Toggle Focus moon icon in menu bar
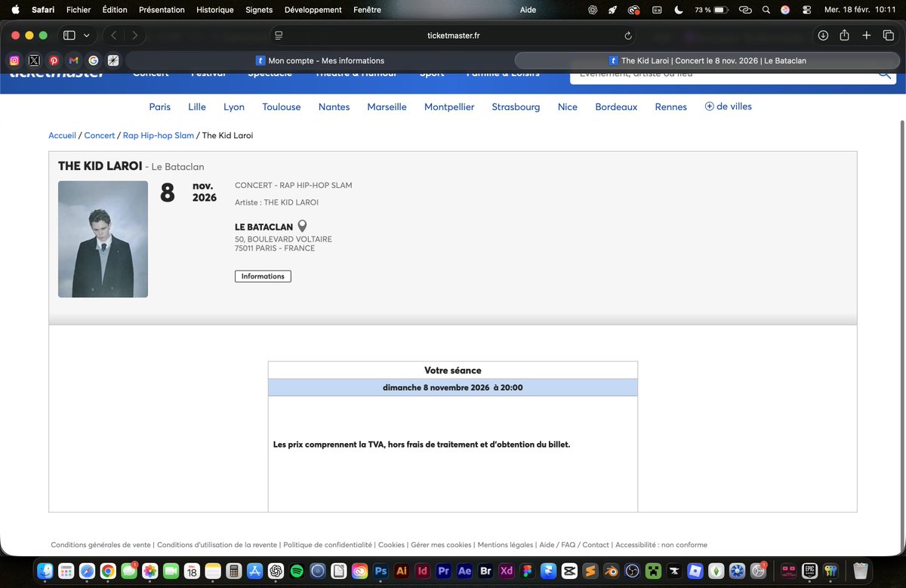Image resolution: width=906 pixels, height=588 pixels. 678,10
